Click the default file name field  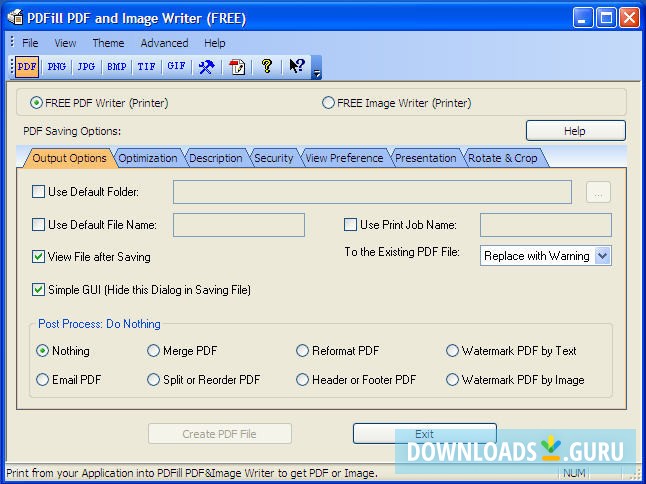(x=239, y=225)
